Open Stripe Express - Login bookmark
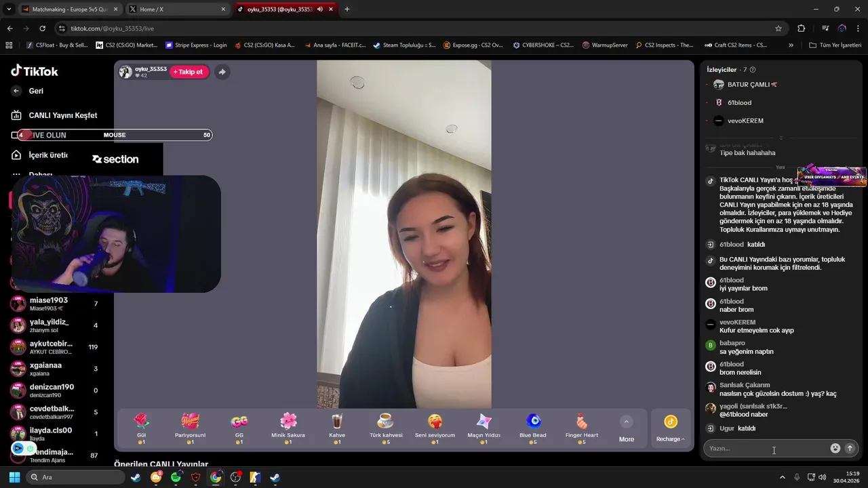The image size is (868, 488). [x=197, y=45]
